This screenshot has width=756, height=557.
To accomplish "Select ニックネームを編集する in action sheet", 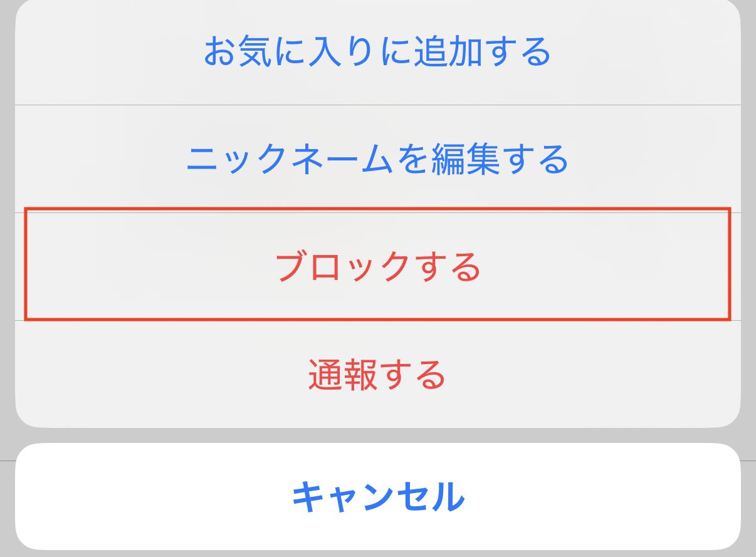I will tap(377, 159).
